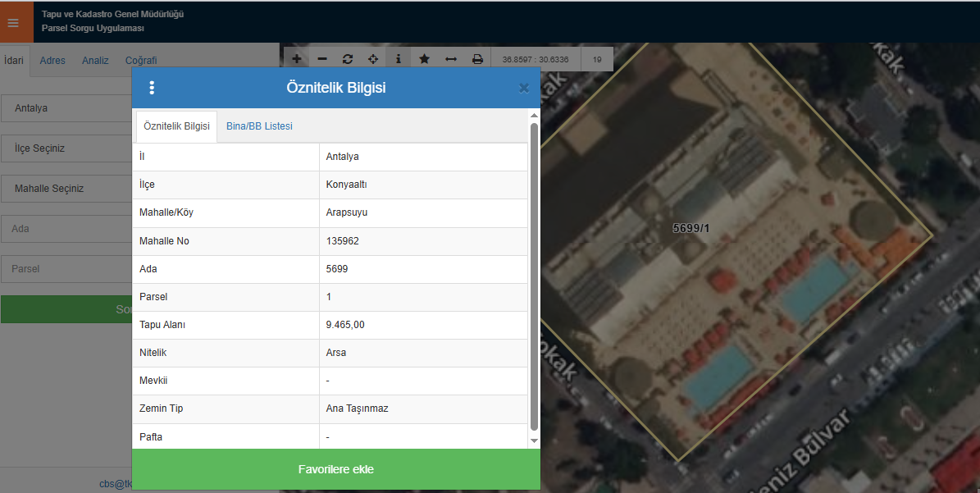This screenshot has height=493, width=980.
Task: Click the refresh map icon
Action: (348, 59)
